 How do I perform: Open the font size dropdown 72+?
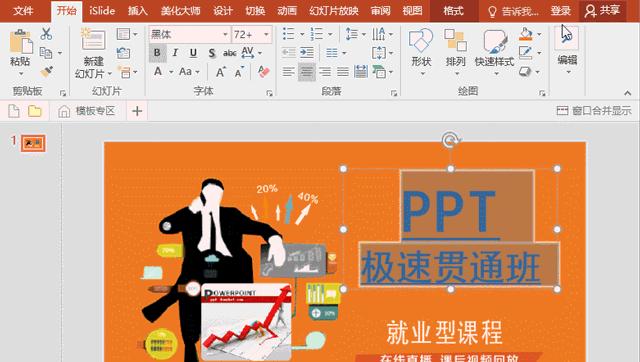pos(266,34)
